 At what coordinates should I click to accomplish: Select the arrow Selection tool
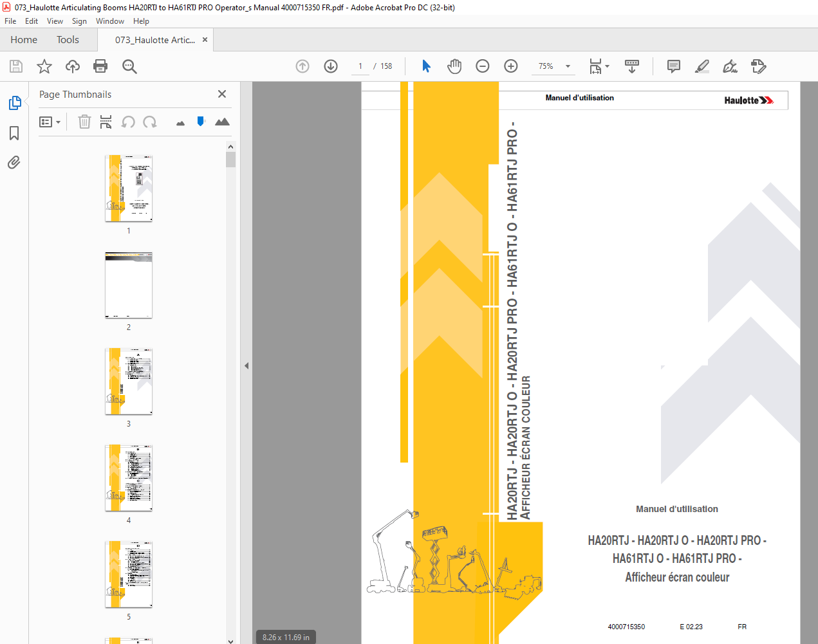(426, 66)
